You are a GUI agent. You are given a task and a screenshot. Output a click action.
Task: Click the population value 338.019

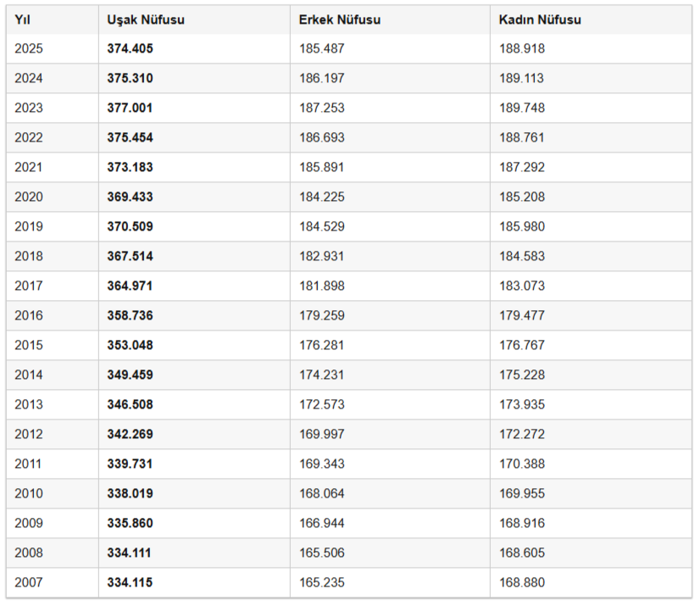point(130,493)
